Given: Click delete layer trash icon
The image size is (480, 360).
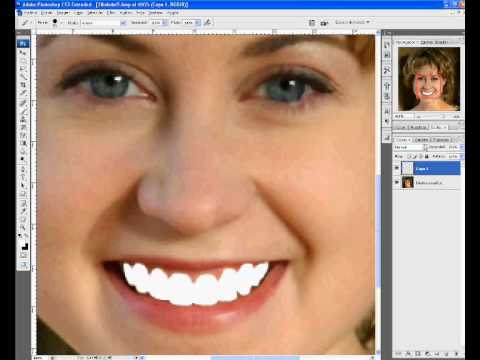Looking at the screenshot, I should 456,353.
